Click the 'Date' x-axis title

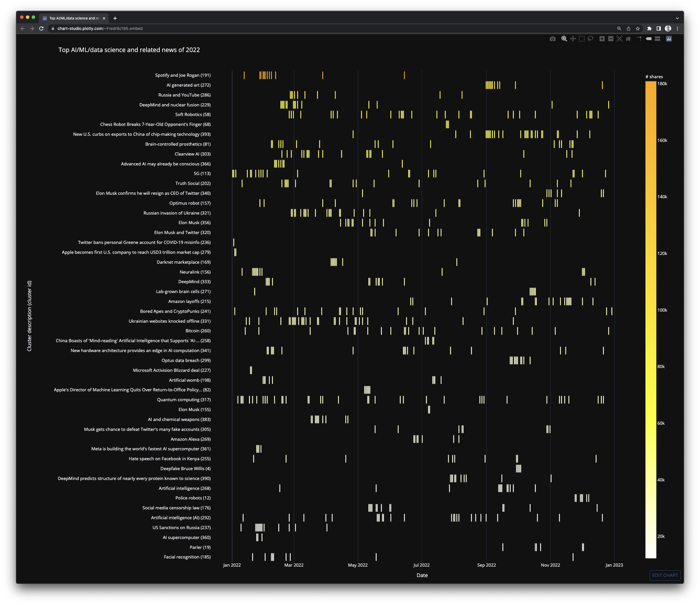pos(422,576)
